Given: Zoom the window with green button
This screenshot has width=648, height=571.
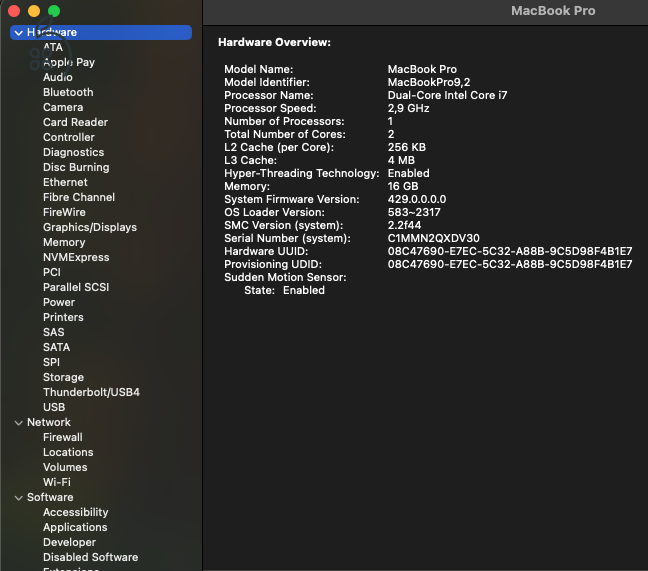Looking at the screenshot, I should [54, 11].
